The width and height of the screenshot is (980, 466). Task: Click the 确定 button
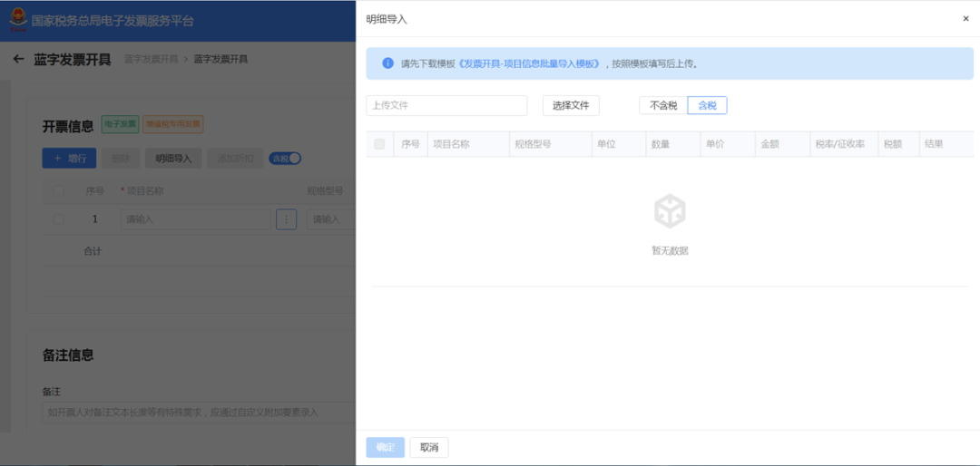[385, 447]
